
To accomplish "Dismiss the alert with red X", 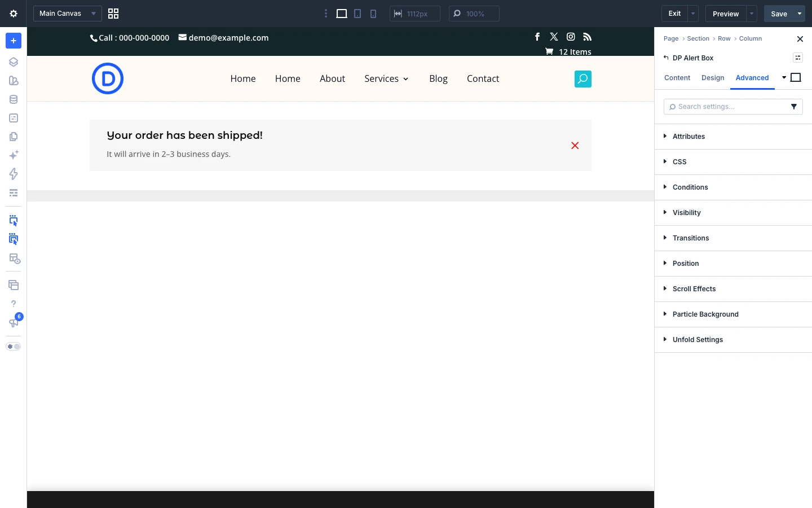I will click(575, 146).
